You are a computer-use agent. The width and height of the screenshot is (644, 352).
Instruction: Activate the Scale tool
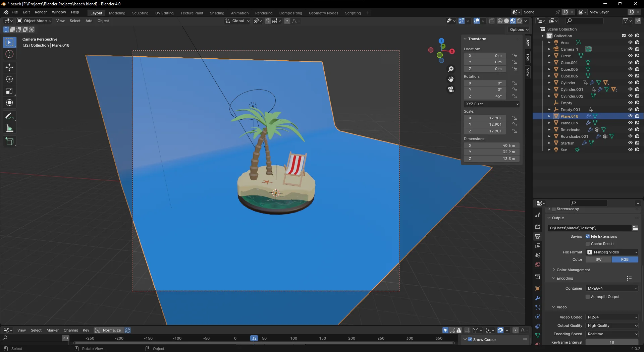pos(9,91)
